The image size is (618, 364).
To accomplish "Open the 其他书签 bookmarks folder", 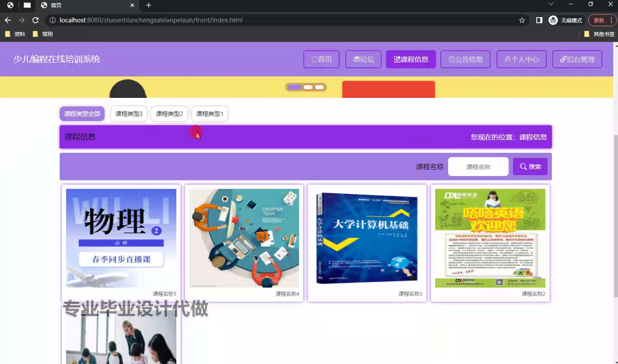I will pyautogui.click(x=600, y=34).
